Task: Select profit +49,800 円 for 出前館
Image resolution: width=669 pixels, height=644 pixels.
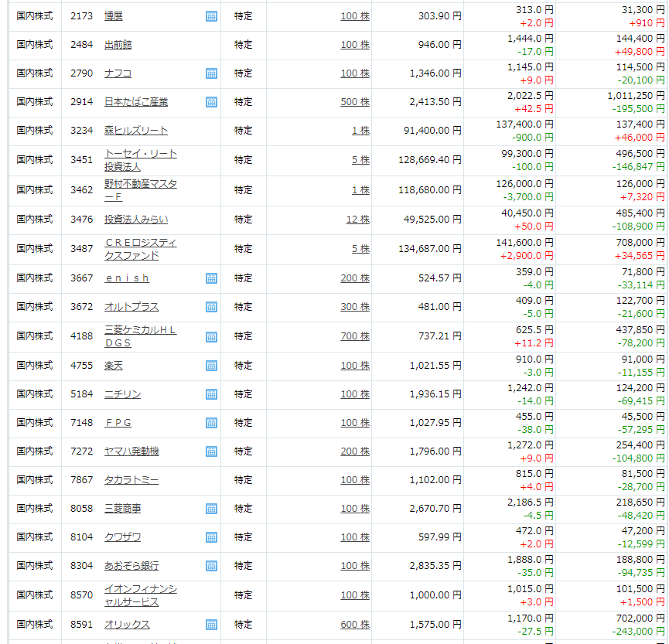Action: (639, 52)
